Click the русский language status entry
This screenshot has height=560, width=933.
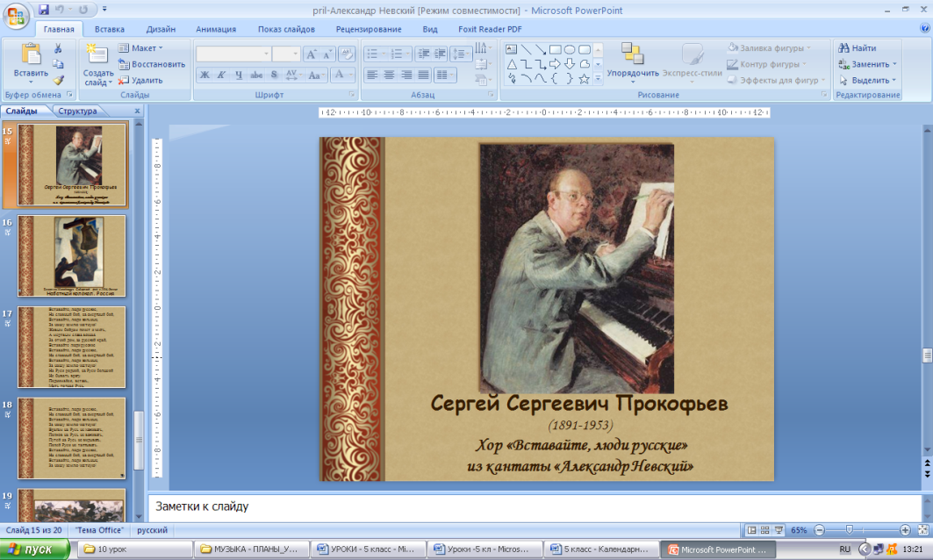point(153,530)
